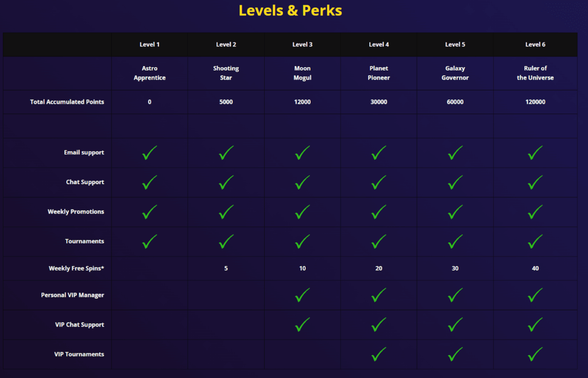
Task: Click VIP Tournaments checkmark under Level 6
Action: [x=535, y=354]
